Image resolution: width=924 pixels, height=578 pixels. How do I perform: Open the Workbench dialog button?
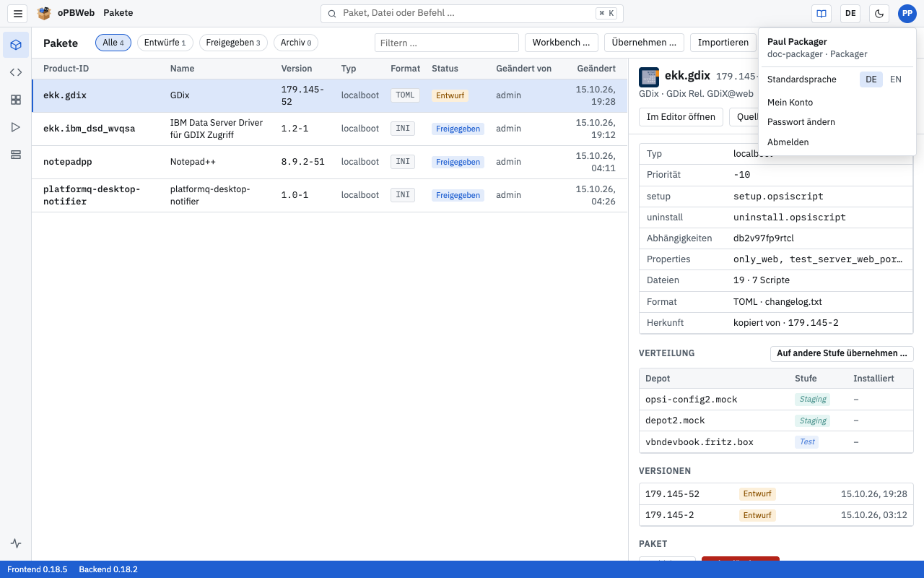tap(562, 43)
